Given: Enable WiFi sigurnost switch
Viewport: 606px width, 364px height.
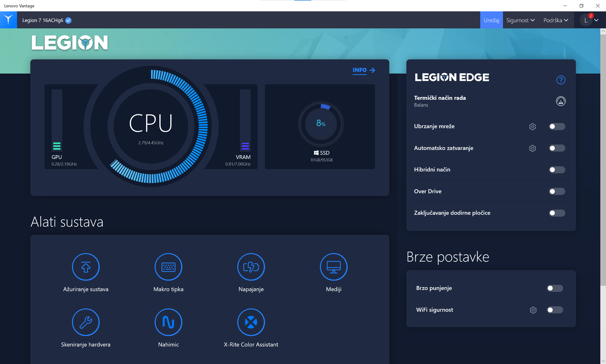Looking at the screenshot, I should (555, 310).
